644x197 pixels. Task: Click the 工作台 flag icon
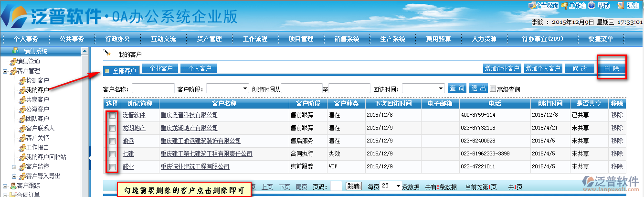coord(564,5)
